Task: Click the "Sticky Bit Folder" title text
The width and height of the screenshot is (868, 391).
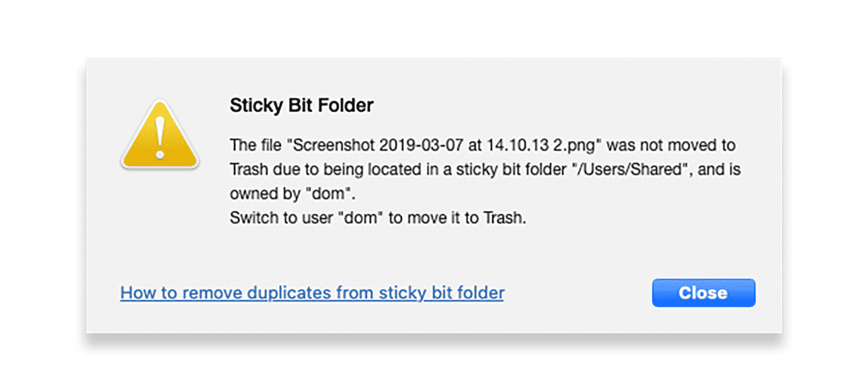Action: (301, 105)
